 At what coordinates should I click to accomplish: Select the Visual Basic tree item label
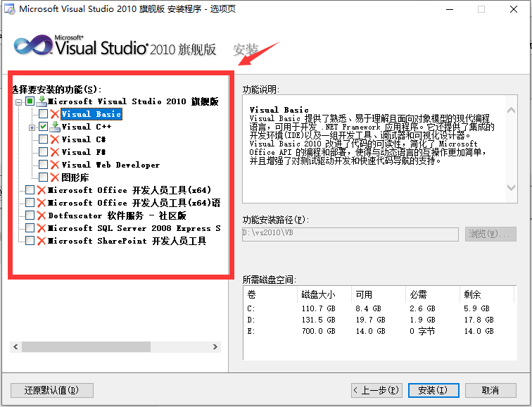point(91,114)
